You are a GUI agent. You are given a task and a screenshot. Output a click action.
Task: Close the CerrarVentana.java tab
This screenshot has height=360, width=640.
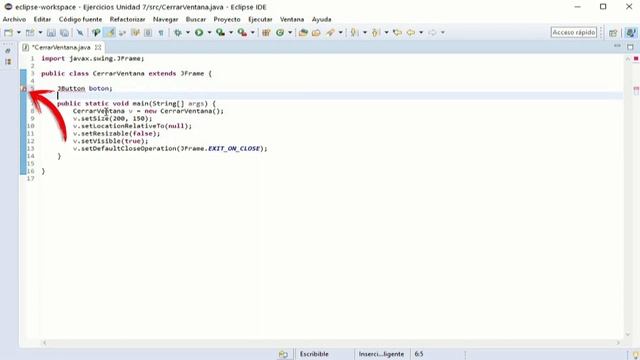[x=98, y=47]
